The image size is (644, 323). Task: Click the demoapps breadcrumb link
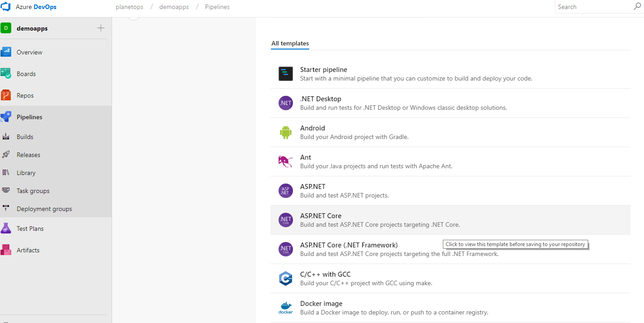click(x=174, y=7)
